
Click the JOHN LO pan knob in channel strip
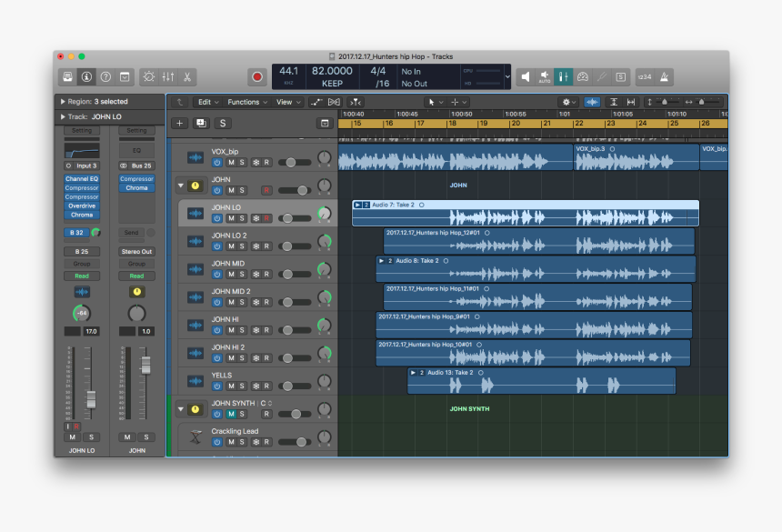82,313
